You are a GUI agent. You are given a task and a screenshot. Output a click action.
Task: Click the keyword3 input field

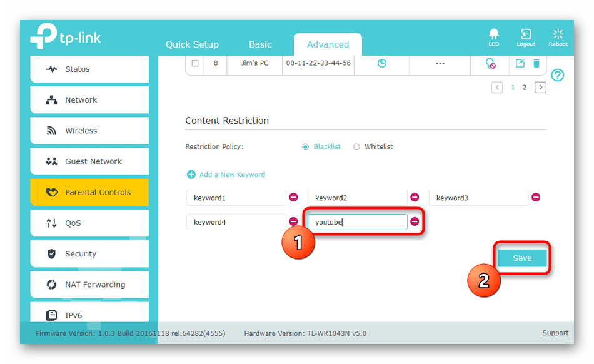(x=478, y=198)
